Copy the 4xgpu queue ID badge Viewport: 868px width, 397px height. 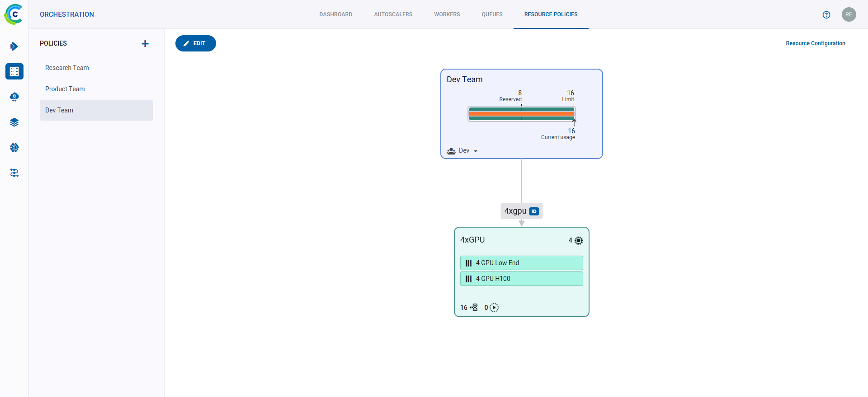(534, 211)
